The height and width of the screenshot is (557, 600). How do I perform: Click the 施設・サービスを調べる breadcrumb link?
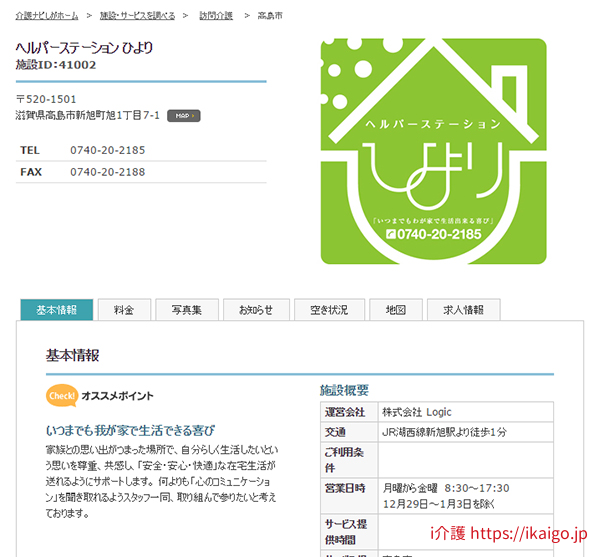tap(138, 16)
